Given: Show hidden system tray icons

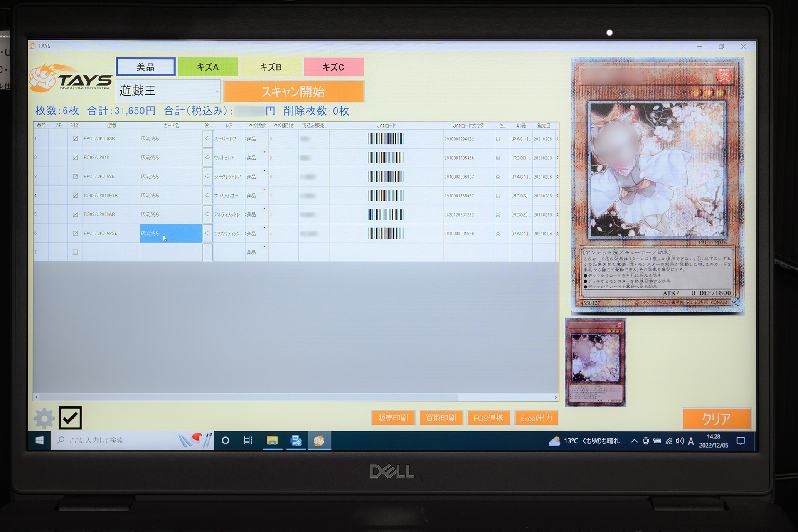Looking at the screenshot, I should 634,441.
